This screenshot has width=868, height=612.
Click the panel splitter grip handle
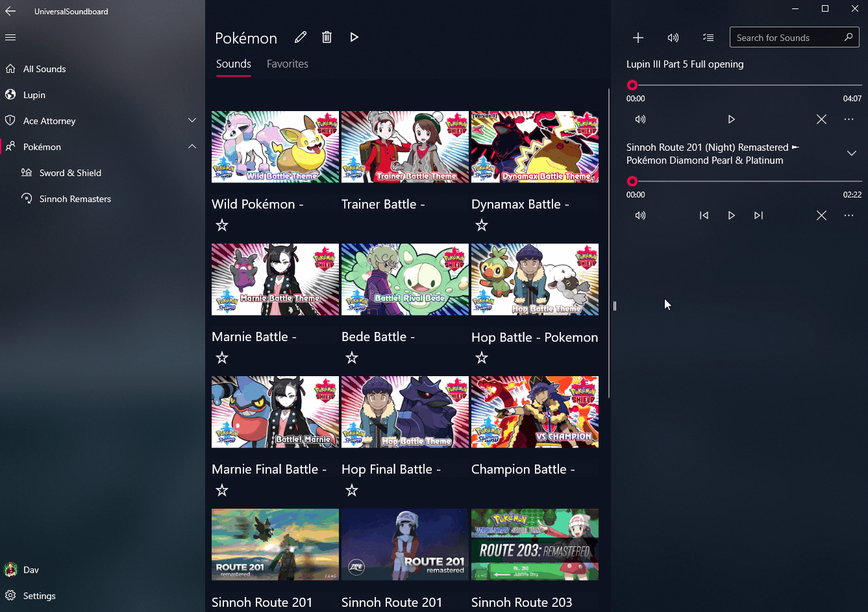614,306
